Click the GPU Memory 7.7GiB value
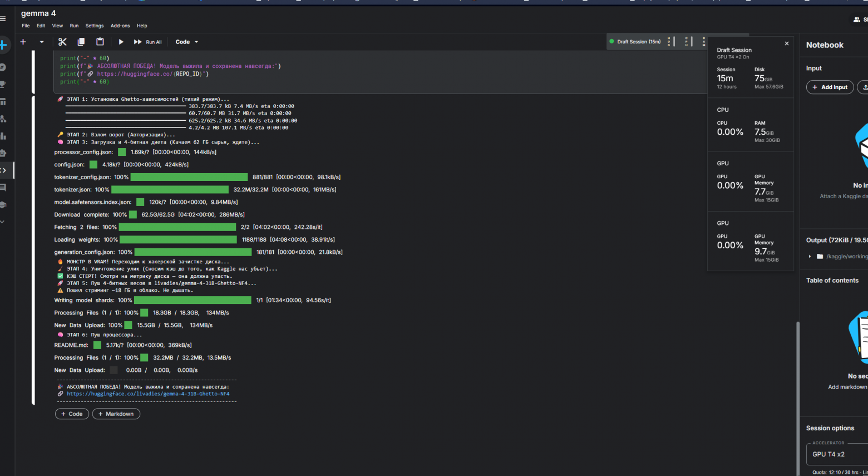This screenshot has height=476, width=868. coord(764,192)
